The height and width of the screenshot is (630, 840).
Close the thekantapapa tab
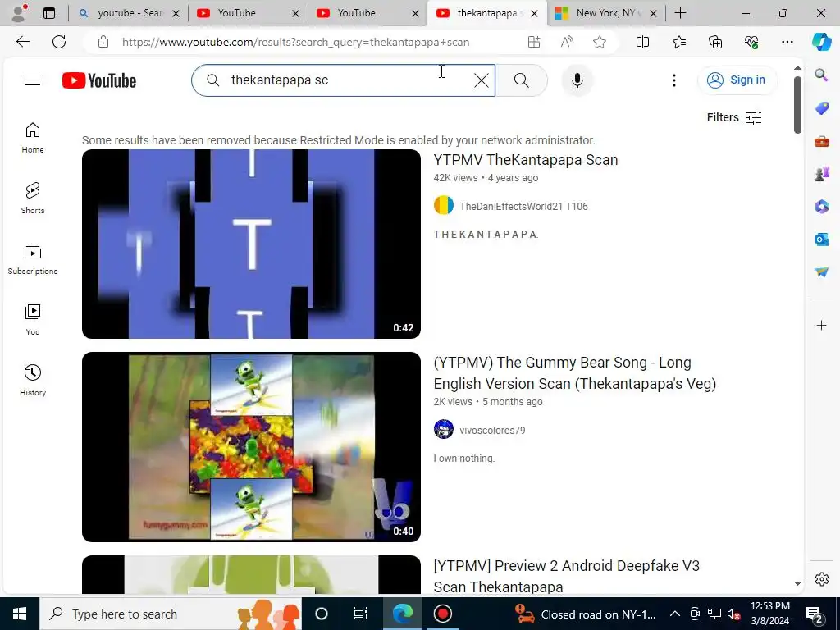click(x=534, y=13)
